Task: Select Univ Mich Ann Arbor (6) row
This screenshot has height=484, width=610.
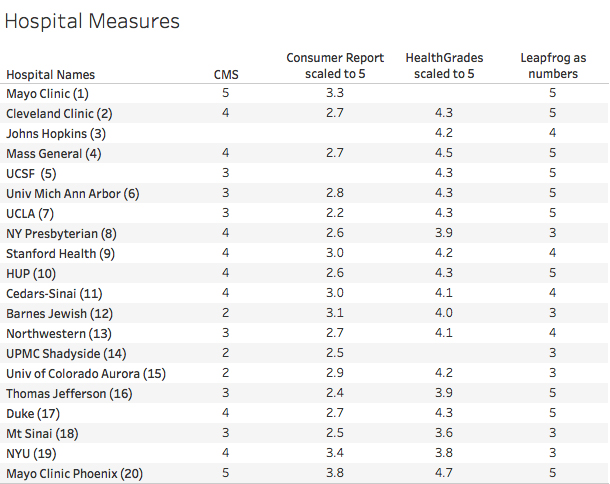Action: click(x=73, y=193)
